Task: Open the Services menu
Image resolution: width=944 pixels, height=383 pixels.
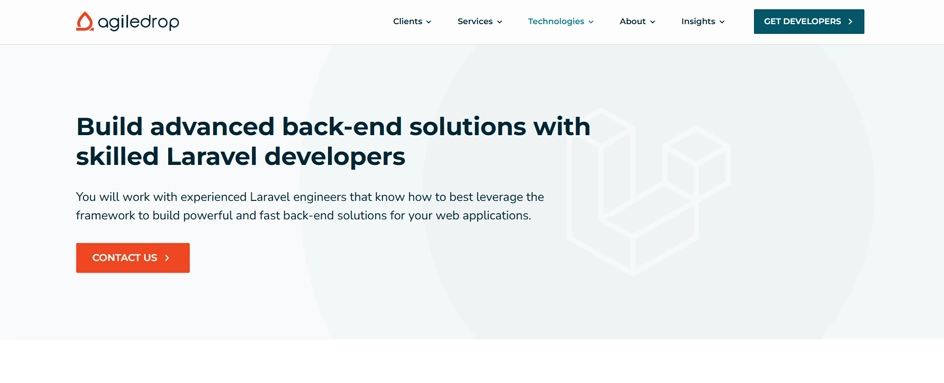Action: coord(479,22)
